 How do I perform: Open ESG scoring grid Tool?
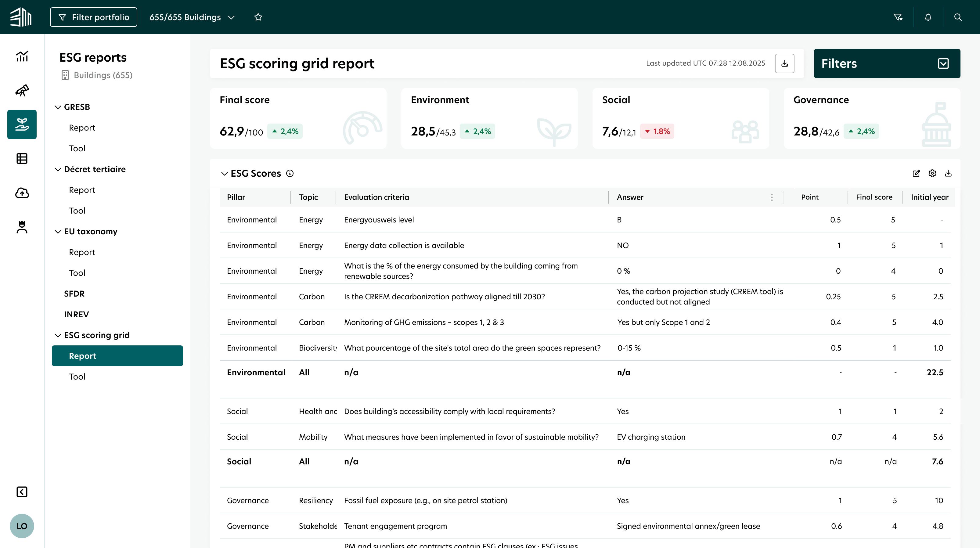click(77, 377)
